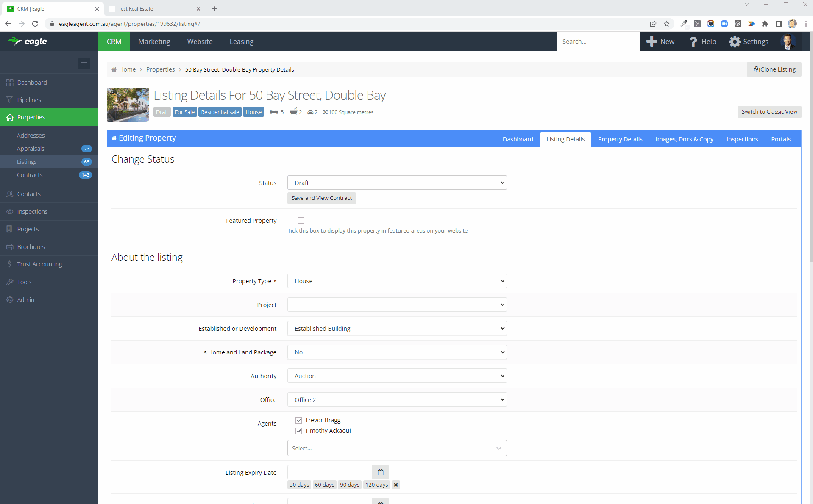
Task: Click the Settings gear icon
Action: (x=735, y=42)
